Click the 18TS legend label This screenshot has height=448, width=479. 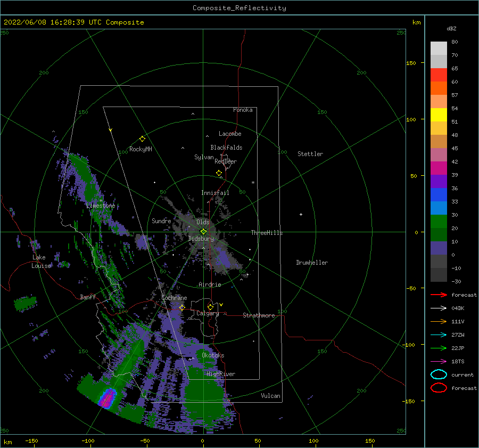tap(458, 362)
